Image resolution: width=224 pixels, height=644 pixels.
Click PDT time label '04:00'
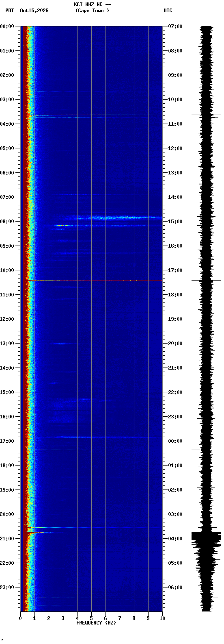pyautogui.click(x=7, y=124)
